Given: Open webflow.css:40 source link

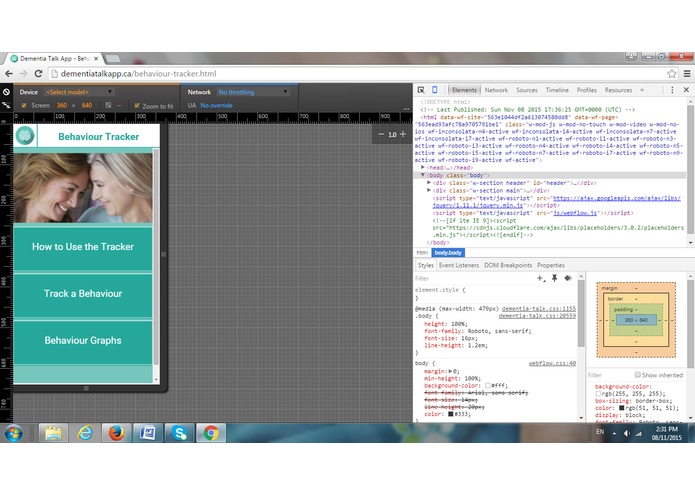Looking at the screenshot, I should point(552,363).
